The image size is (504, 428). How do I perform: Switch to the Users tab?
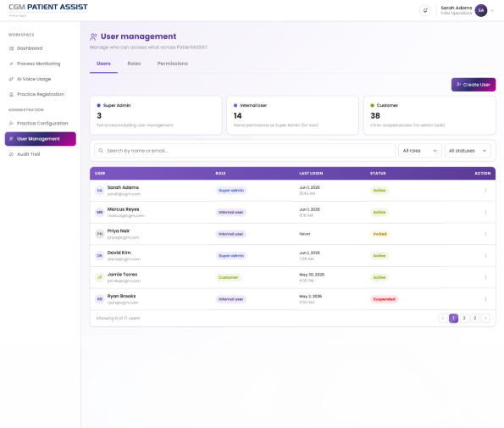coord(103,64)
